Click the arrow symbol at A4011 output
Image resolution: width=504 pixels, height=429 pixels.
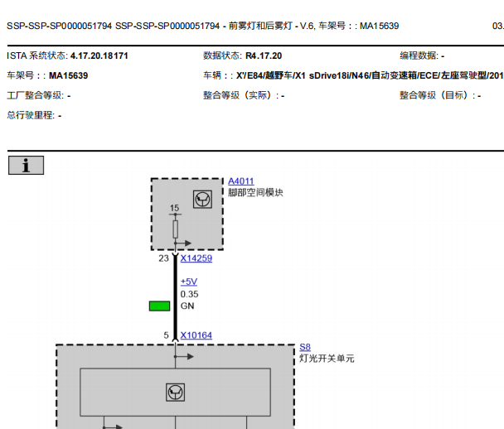pos(183,243)
